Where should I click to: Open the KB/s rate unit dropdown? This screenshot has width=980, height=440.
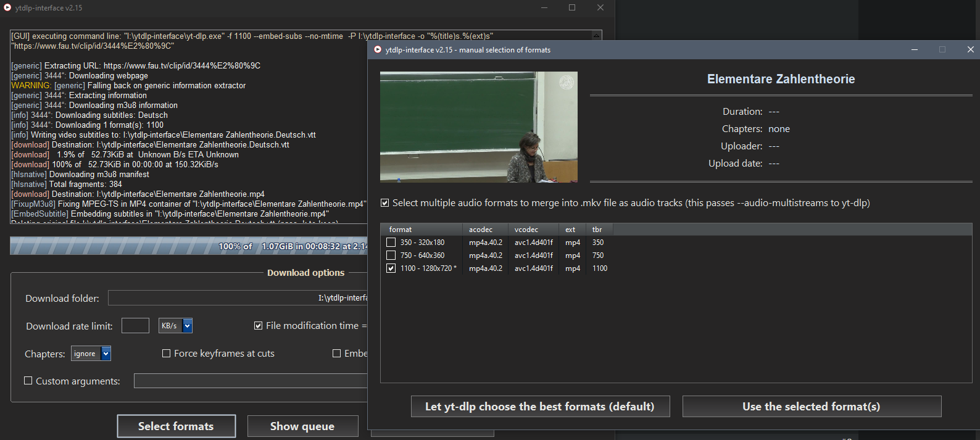click(188, 325)
